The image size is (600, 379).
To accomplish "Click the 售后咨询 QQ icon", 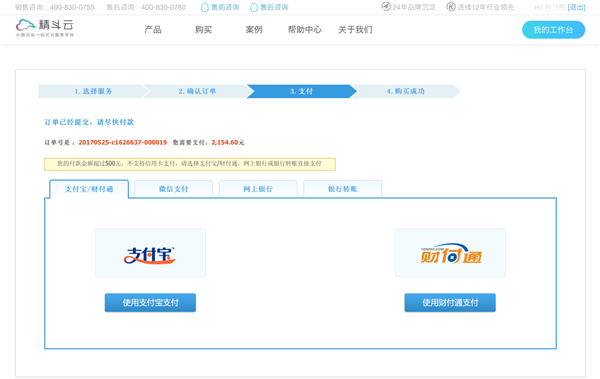I will (254, 7).
